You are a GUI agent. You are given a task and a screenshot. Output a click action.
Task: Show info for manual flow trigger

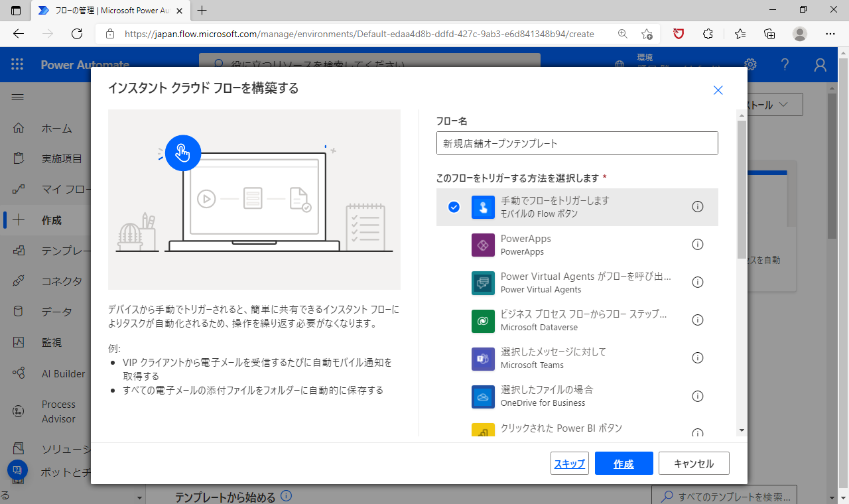click(x=697, y=206)
